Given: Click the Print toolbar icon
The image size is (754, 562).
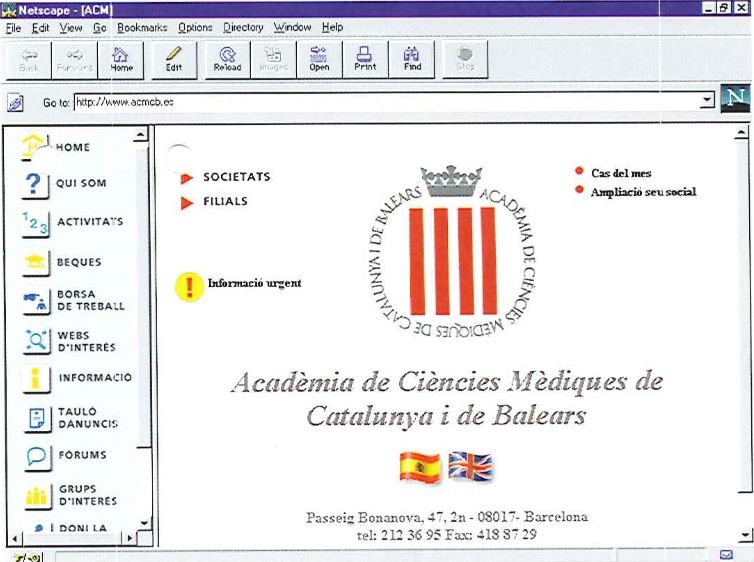Looking at the screenshot, I should tap(365, 59).
